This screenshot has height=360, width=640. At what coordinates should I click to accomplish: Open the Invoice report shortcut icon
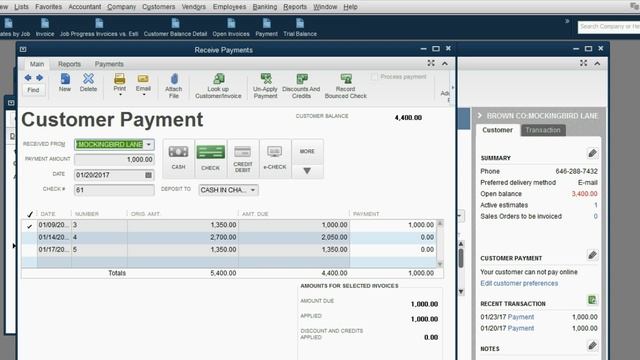[x=45, y=27]
